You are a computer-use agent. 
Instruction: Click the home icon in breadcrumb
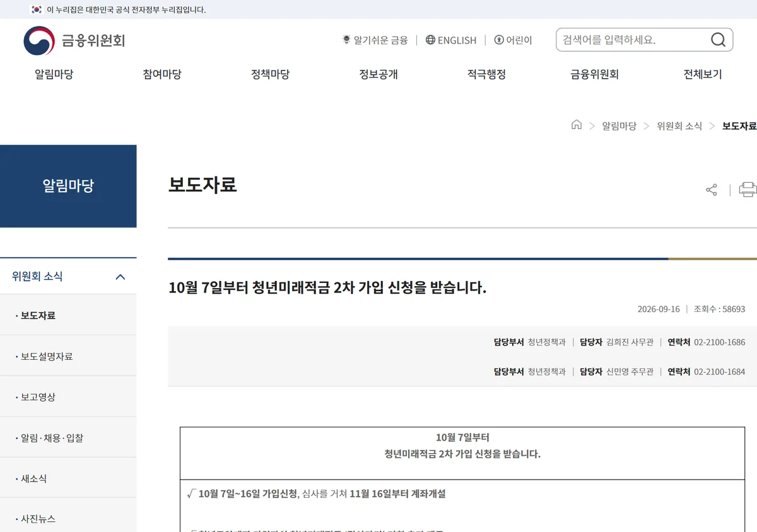[576, 125]
